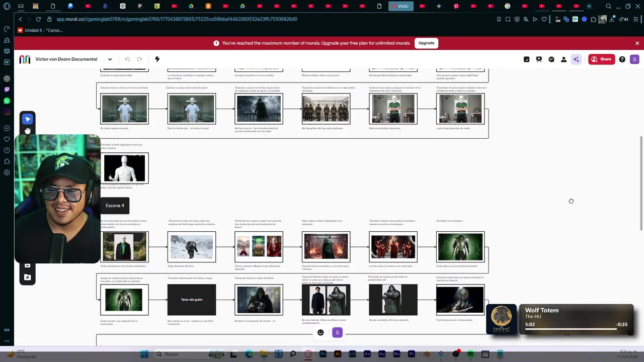Open the help question mark icon
Screen dimensions: 644x362
(622, 59)
